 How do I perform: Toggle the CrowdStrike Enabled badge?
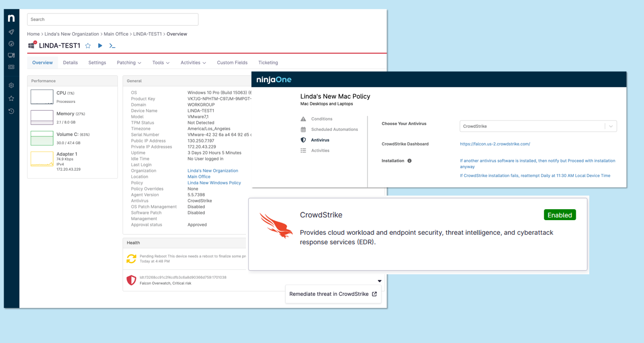559,215
